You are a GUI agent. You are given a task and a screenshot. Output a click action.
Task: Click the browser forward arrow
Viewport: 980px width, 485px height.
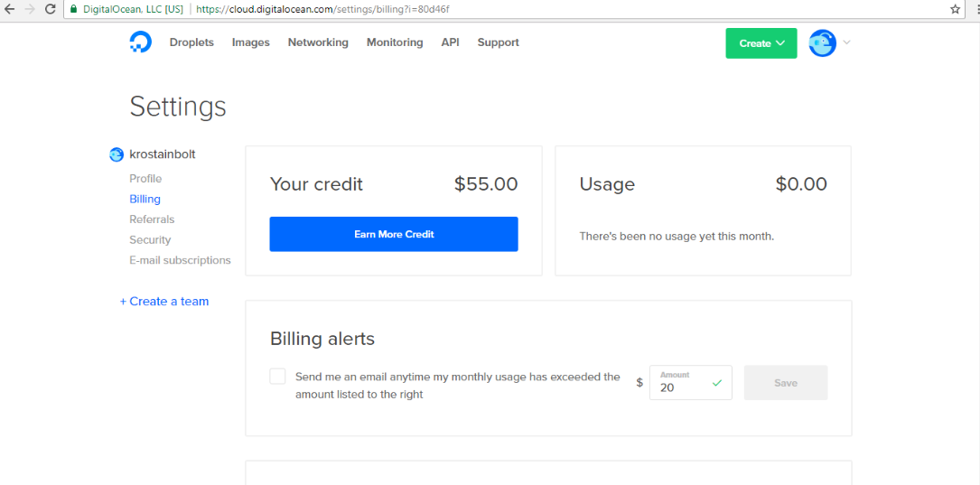click(x=30, y=9)
